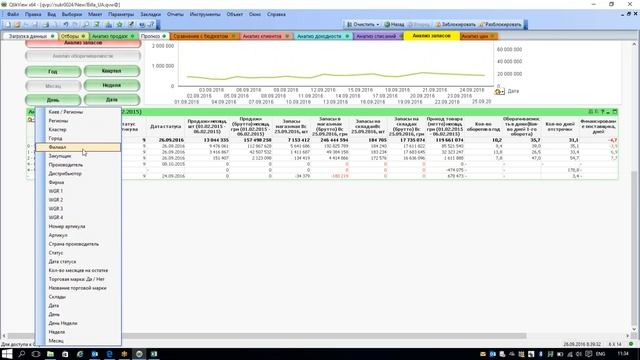Viewport: 640px width, 360px height.
Task: Click the Undo toolbar icon
Action: [66, 24]
